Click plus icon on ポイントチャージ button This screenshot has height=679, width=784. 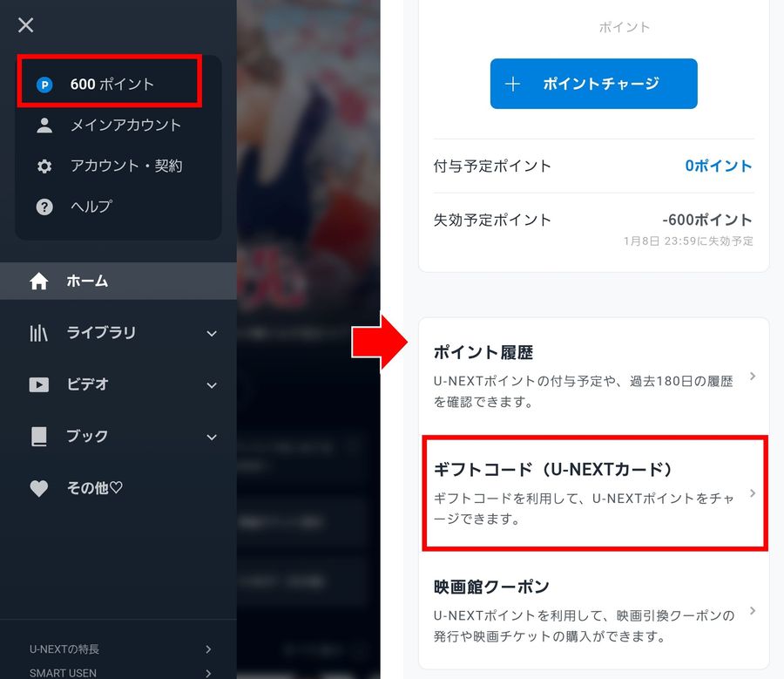pyautogui.click(x=512, y=84)
